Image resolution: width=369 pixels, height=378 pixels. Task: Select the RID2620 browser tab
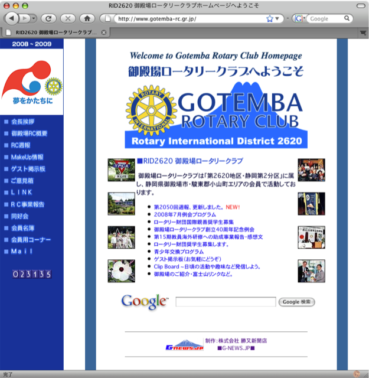[x=55, y=32]
